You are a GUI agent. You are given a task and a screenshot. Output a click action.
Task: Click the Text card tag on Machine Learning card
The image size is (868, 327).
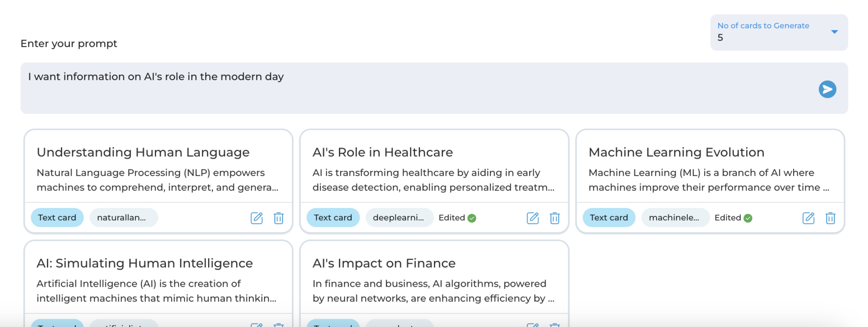pos(609,218)
